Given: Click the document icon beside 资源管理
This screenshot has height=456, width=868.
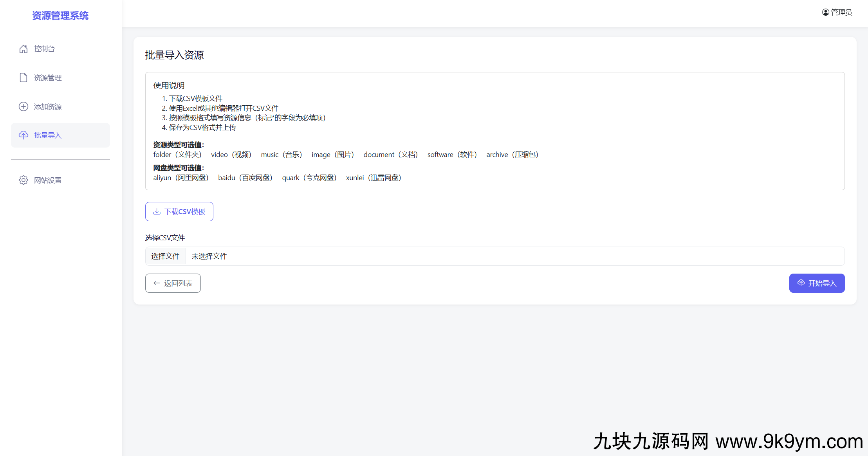Looking at the screenshot, I should pos(23,78).
